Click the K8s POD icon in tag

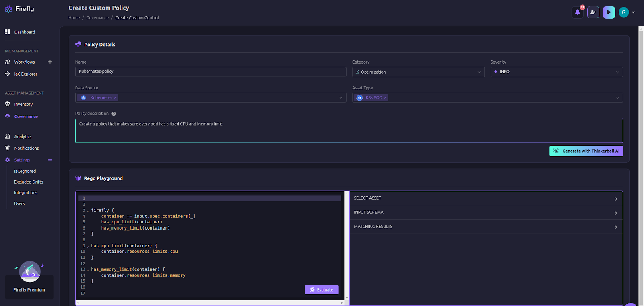(360, 98)
